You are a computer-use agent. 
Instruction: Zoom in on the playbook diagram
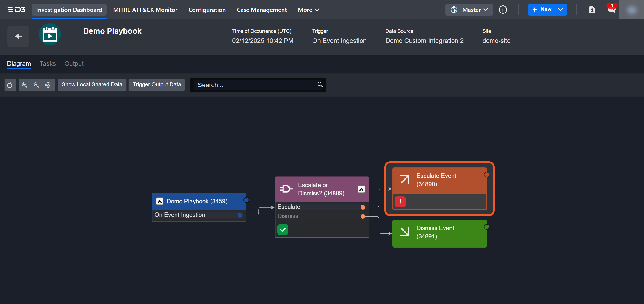pyautogui.click(x=24, y=85)
